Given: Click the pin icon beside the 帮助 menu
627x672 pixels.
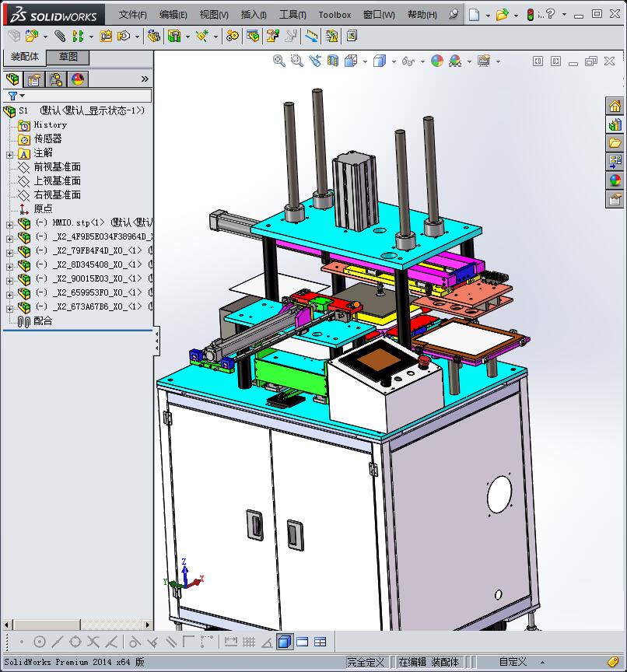Looking at the screenshot, I should 453,14.
